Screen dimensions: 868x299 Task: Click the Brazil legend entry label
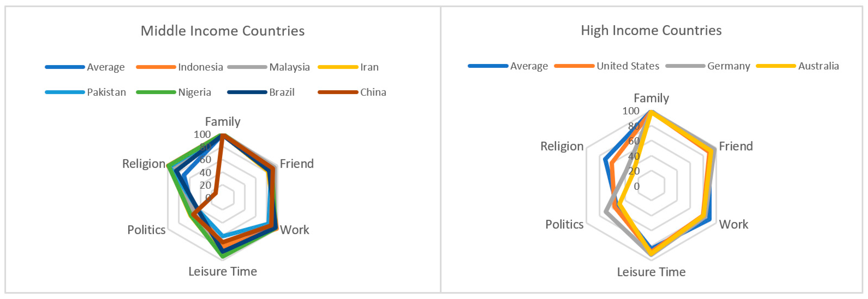point(282,92)
